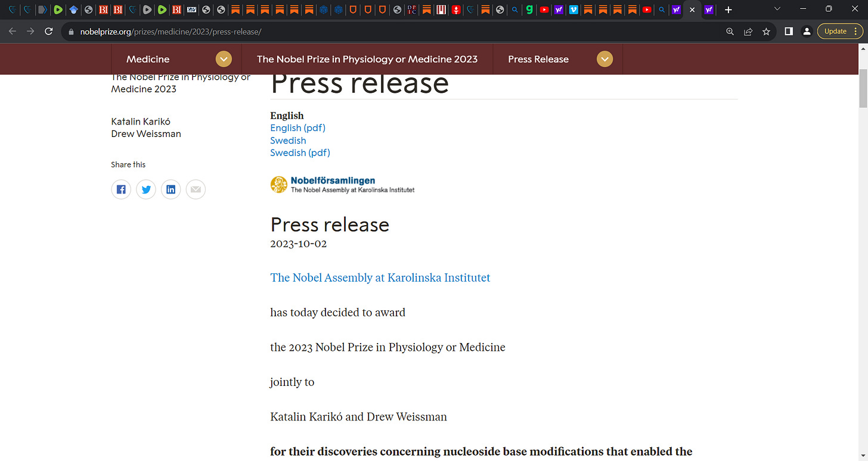868x461 pixels.
Task: Switch to the red microphone favicon tab
Action: tap(456, 10)
